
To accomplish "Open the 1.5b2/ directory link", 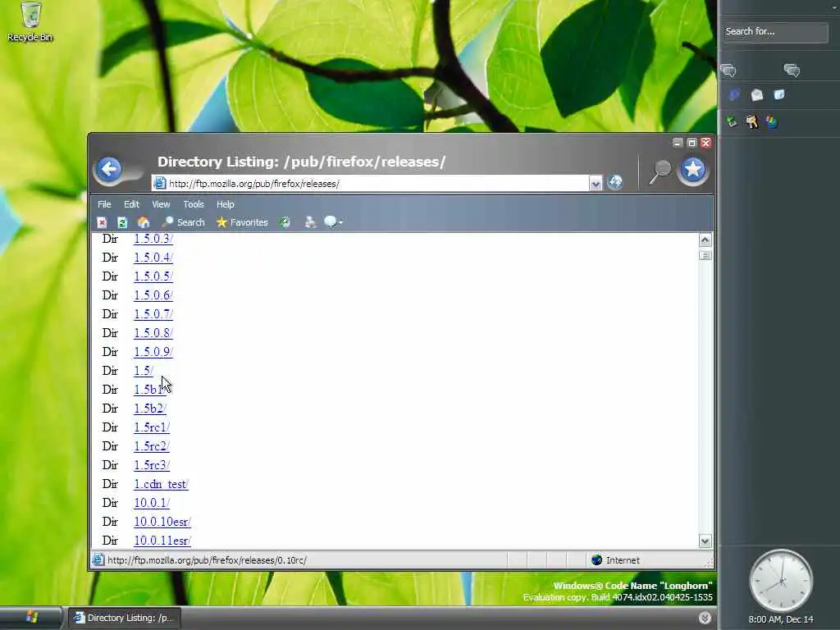I will point(150,409).
